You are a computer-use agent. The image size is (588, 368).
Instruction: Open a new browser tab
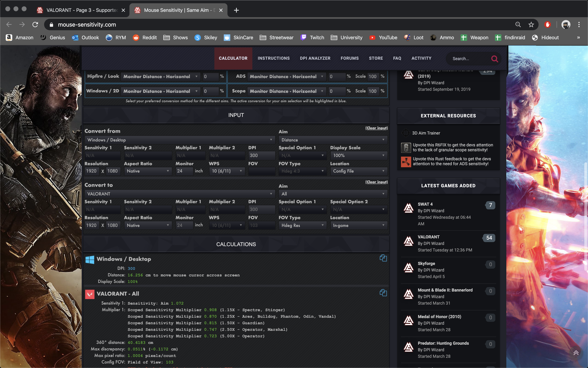236,10
